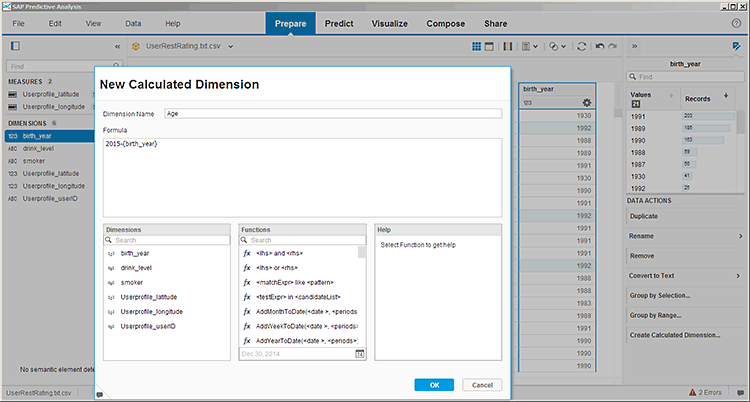
Task: Click the UserRestRating.txt.csv status bar tab
Action: tap(38, 393)
